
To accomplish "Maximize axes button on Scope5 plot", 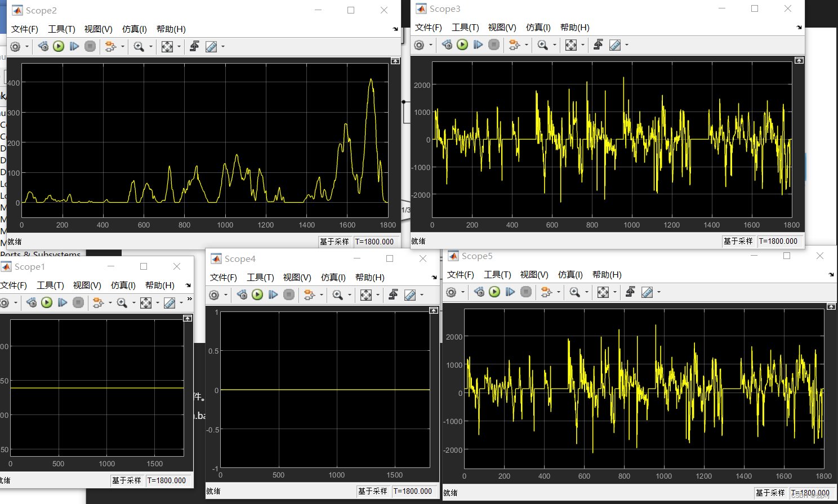I will [x=831, y=306].
